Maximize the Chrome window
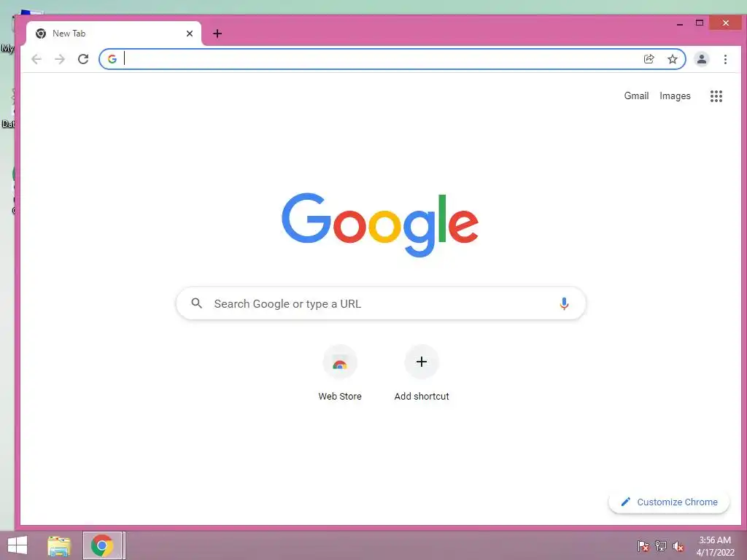Viewport: 747px width, 560px height. tap(700, 23)
